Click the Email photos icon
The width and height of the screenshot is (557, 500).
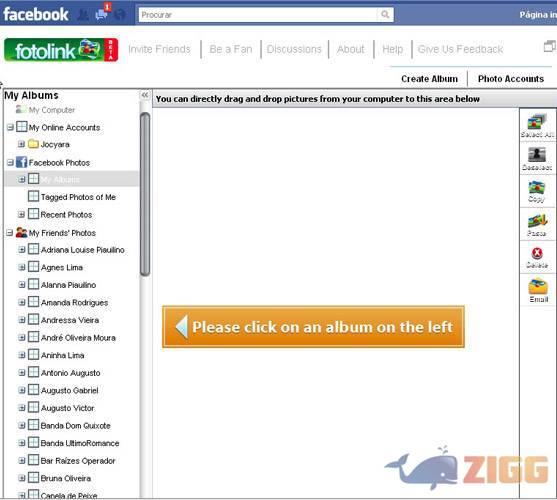(x=538, y=287)
